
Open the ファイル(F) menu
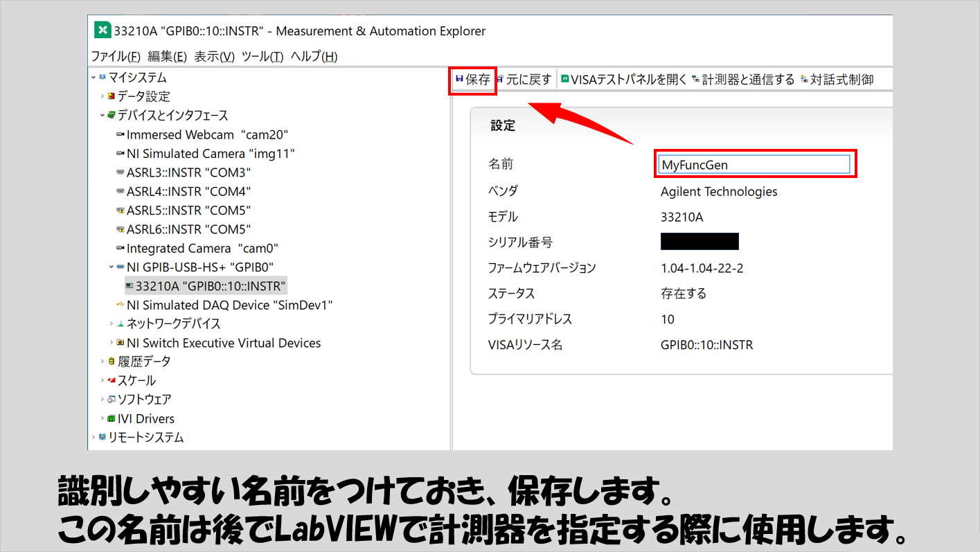click(x=116, y=56)
